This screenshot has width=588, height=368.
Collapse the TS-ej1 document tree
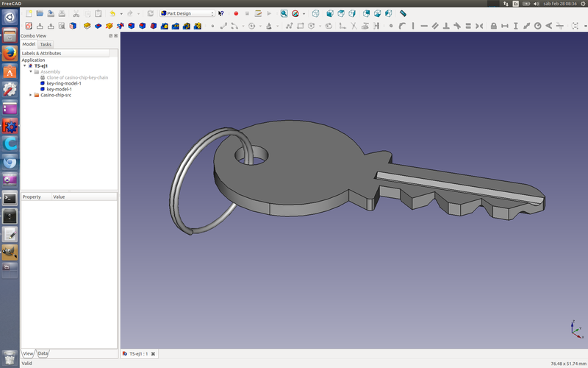pos(25,66)
